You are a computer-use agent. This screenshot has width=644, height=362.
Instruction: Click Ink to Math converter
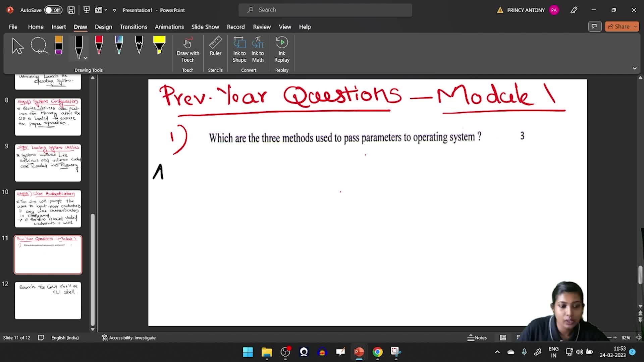click(x=258, y=50)
